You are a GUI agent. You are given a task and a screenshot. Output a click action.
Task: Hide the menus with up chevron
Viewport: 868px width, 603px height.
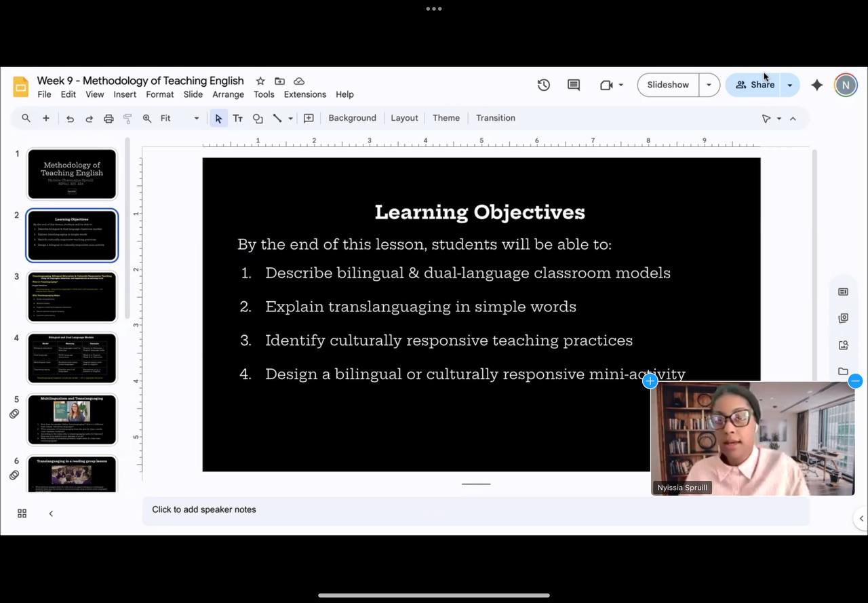click(793, 118)
